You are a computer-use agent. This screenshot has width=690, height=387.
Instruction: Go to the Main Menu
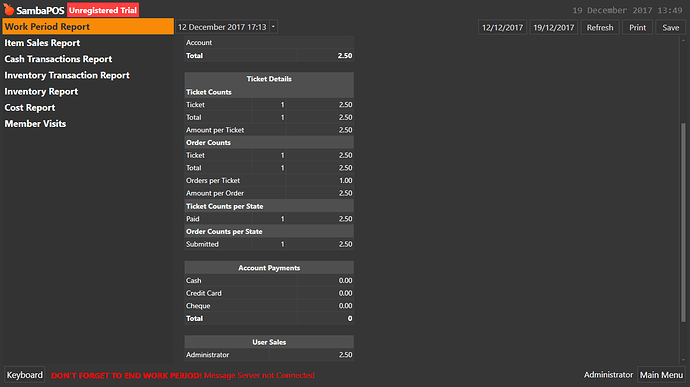[661, 375]
